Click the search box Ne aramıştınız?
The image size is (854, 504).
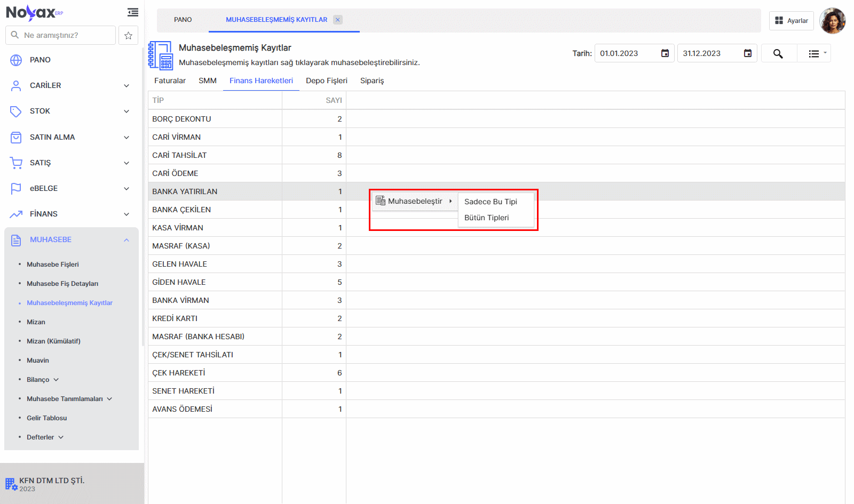coord(61,35)
